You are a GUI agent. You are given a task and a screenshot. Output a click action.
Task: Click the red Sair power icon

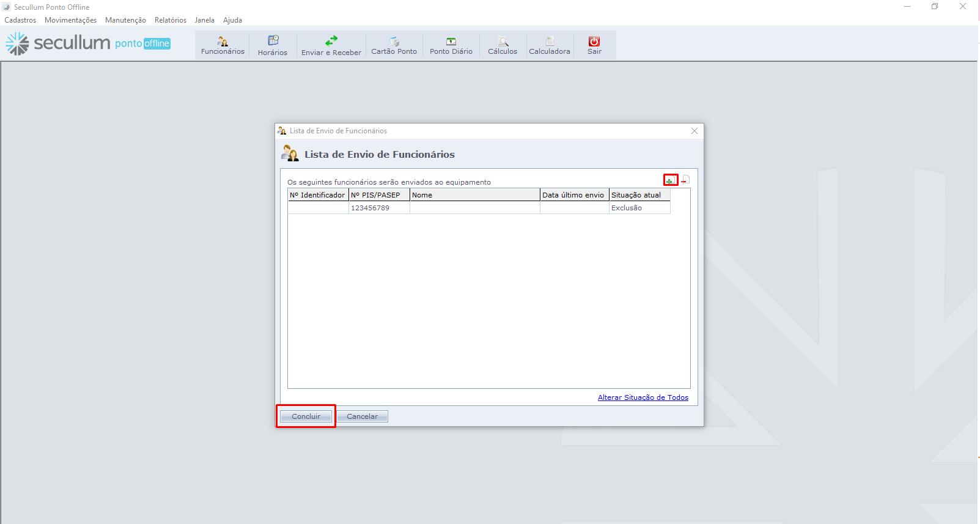(x=594, y=42)
